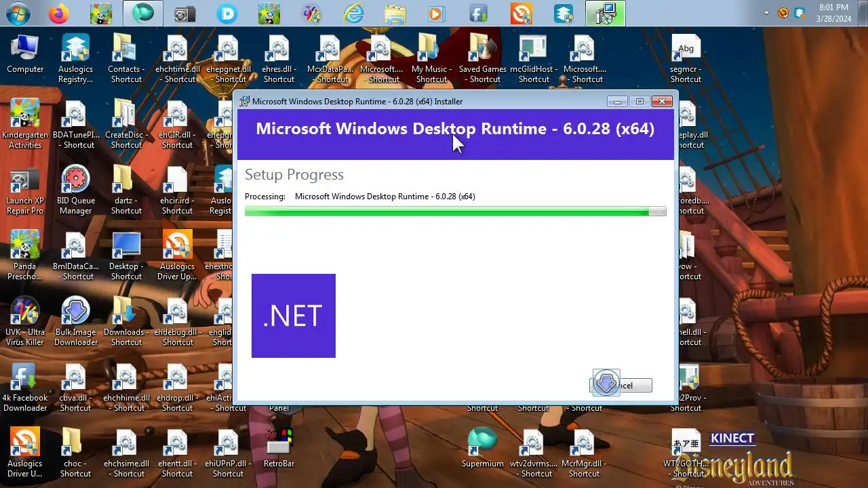Close the Desktop Runtime installer window
The height and width of the screenshot is (488, 868).
click(661, 102)
